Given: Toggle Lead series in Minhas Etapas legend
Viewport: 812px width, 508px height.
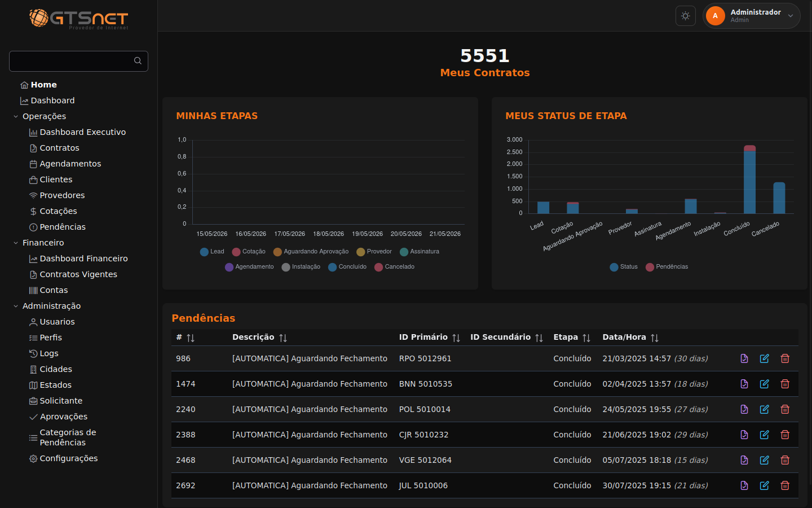Looking at the screenshot, I should tap(212, 252).
